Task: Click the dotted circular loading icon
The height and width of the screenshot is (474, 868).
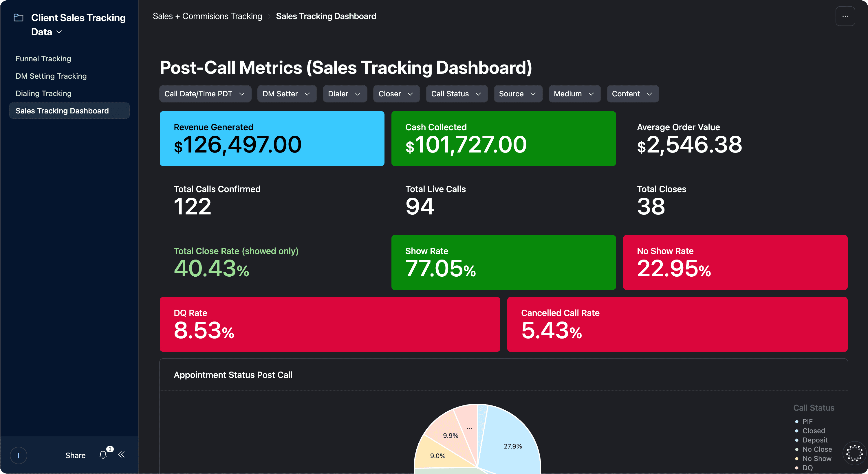Action: (x=854, y=453)
